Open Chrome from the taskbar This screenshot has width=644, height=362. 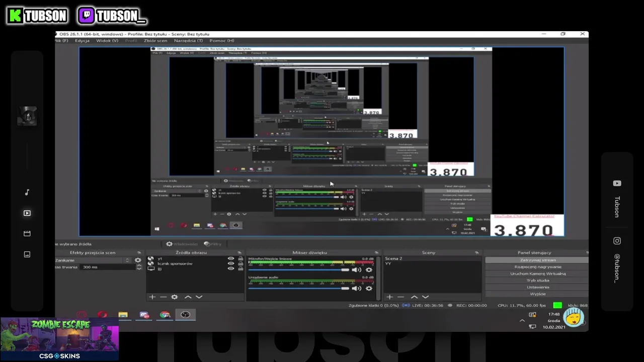point(165,315)
